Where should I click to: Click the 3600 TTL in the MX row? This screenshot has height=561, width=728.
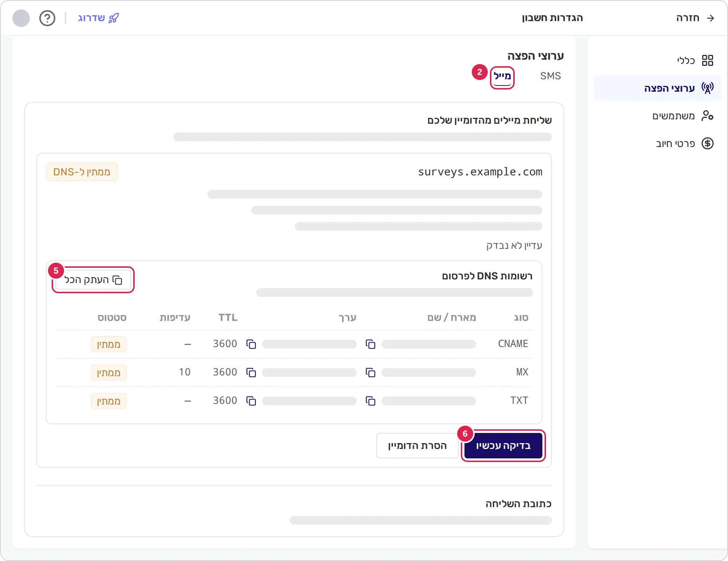click(x=225, y=372)
